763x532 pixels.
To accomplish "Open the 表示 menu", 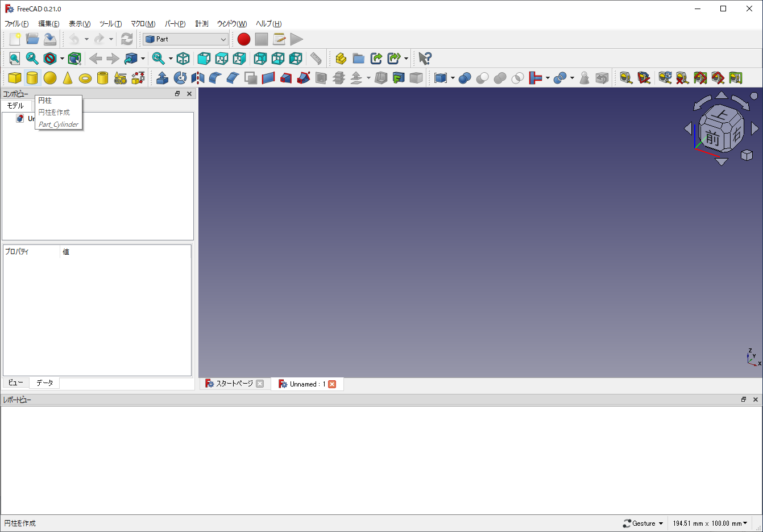I will pyautogui.click(x=80, y=24).
